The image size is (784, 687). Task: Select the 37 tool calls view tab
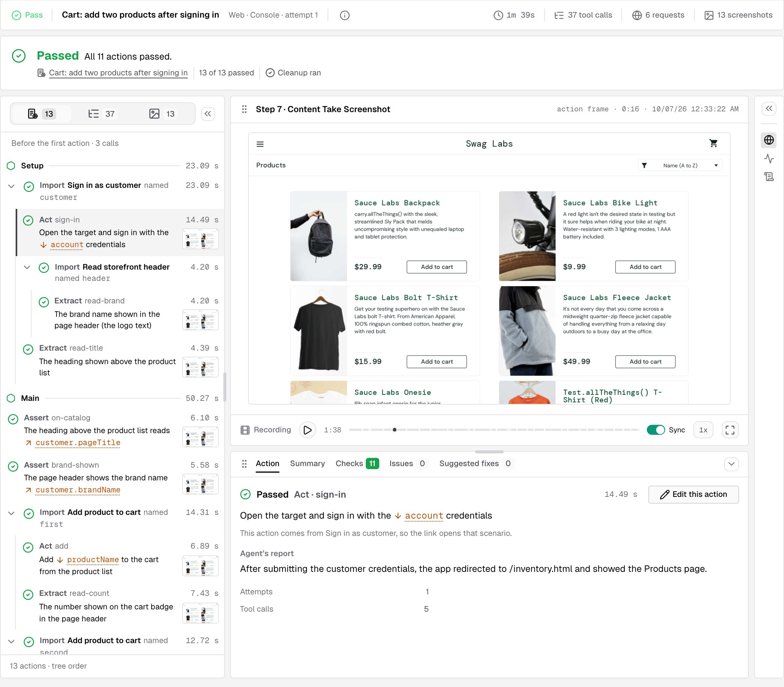coord(102,114)
